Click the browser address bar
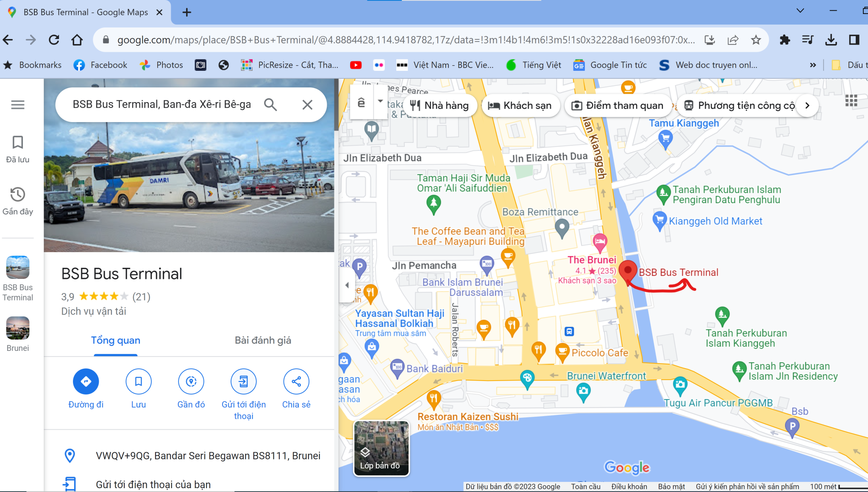 (406, 40)
